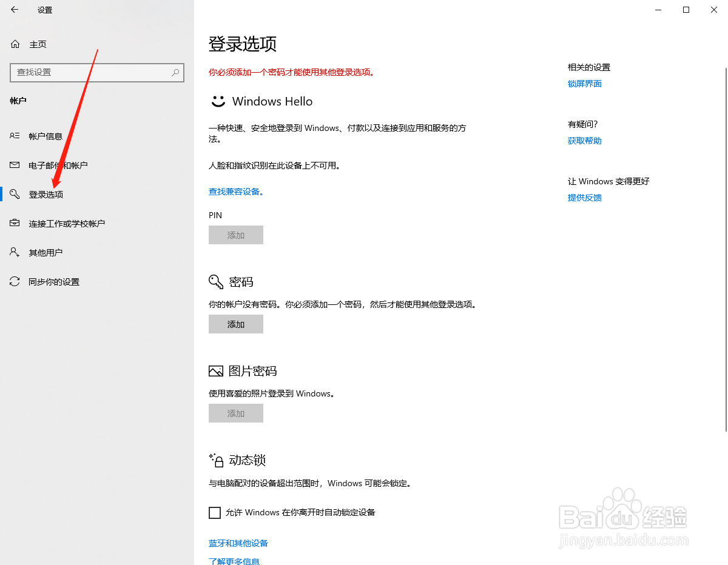Click the 添加 button under PIN
728x565 pixels.
tap(236, 235)
